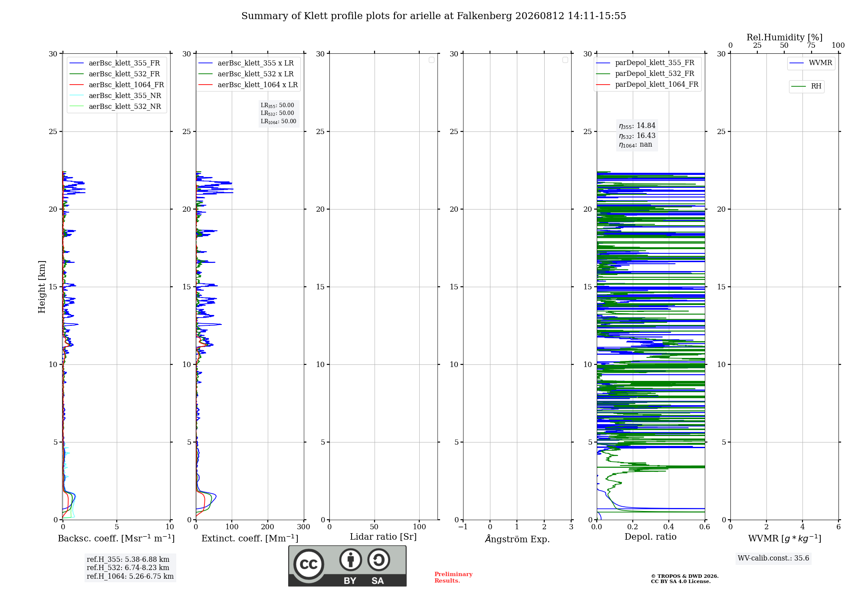Click the WVMR [g*kg⁻¹] axis label
The image size is (868, 590).
pos(785,538)
